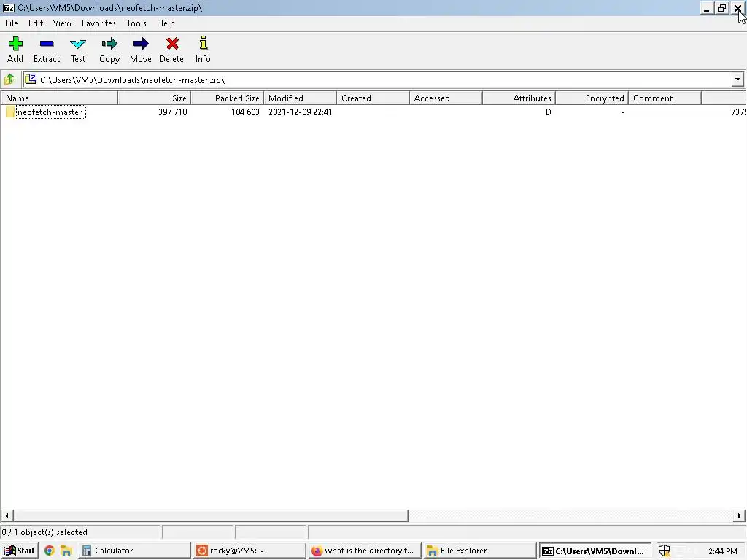The image size is (747, 560).
Task: Open the Help menu
Action: point(166,23)
